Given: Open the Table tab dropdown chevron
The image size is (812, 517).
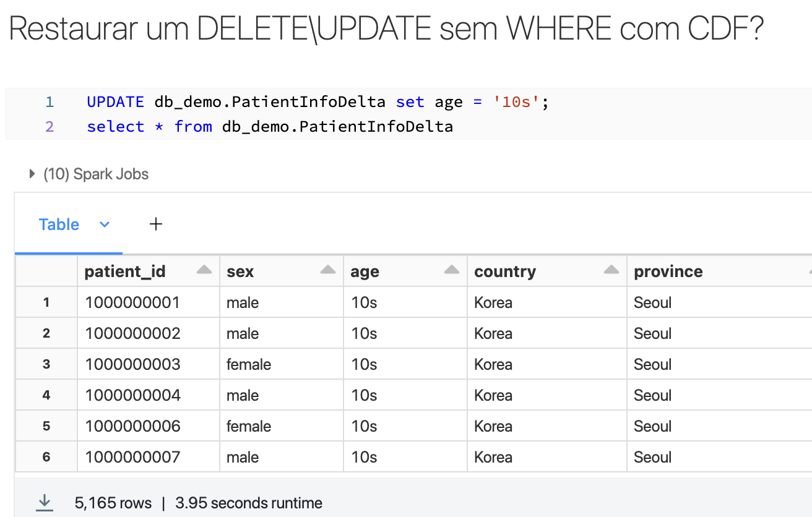Looking at the screenshot, I should [105, 224].
